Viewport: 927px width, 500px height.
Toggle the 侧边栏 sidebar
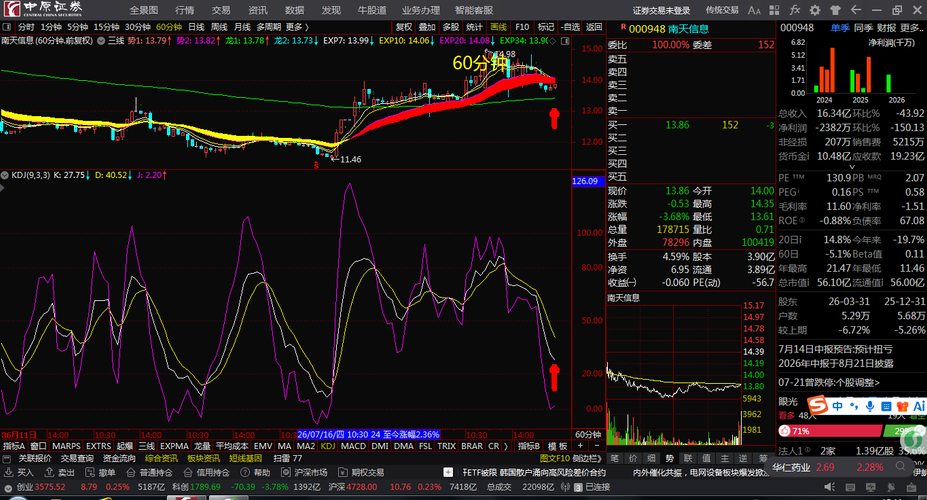[x=588, y=459]
